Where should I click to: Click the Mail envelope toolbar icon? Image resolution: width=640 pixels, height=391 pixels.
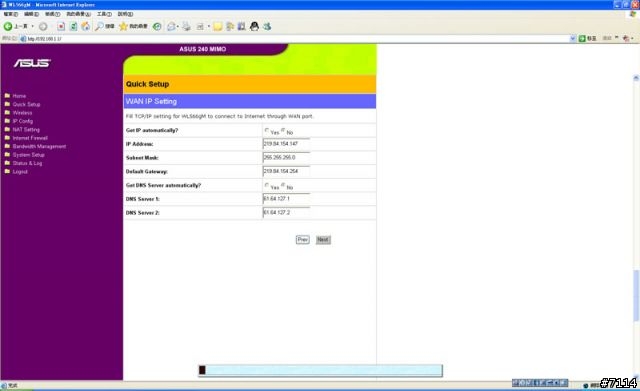[171, 27]
